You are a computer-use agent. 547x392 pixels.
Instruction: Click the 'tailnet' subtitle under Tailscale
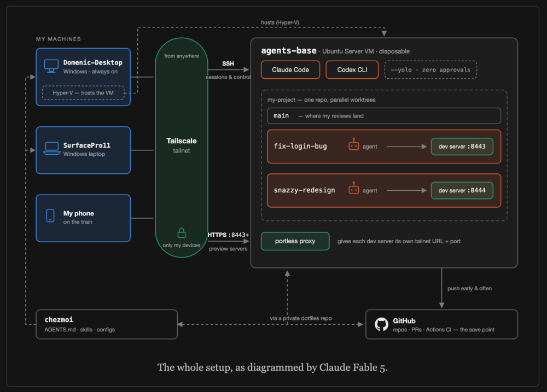(x=182, y=151)
